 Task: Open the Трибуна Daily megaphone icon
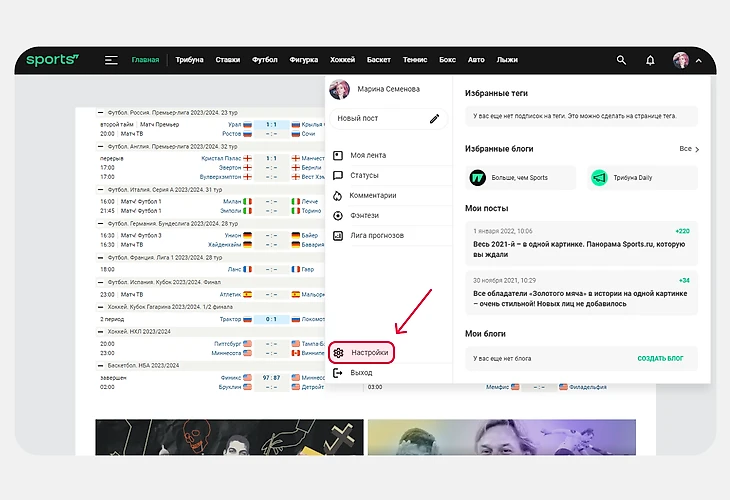(x=599, y=178)
